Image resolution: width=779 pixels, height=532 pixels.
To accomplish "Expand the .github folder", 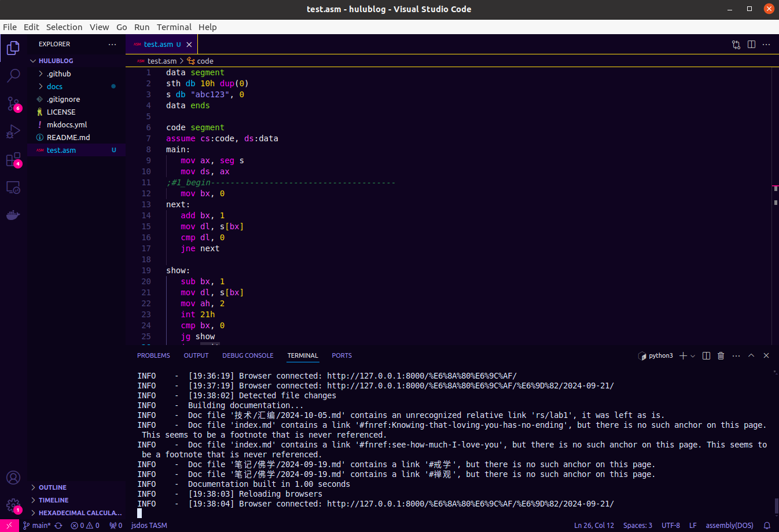I will point(76,74).
